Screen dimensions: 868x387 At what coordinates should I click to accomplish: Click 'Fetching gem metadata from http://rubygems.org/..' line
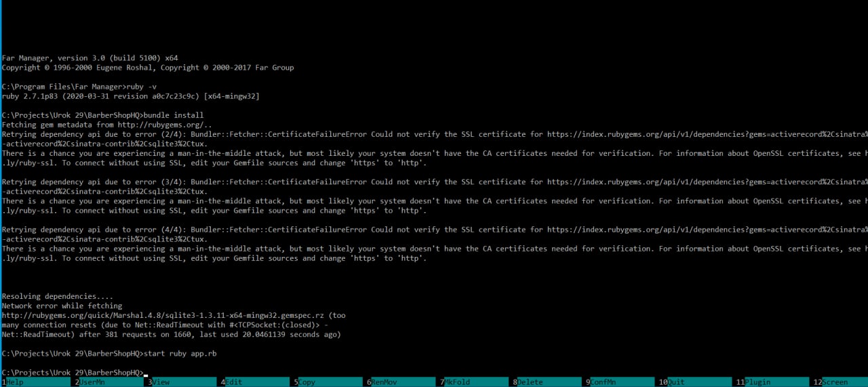[x=107, y=125]
